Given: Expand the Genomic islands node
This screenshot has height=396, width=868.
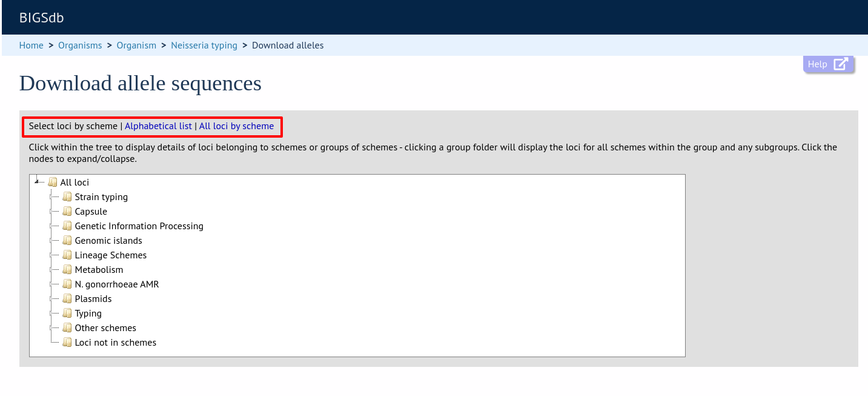Looking at the screenshot, I should (x=51, y=240).
